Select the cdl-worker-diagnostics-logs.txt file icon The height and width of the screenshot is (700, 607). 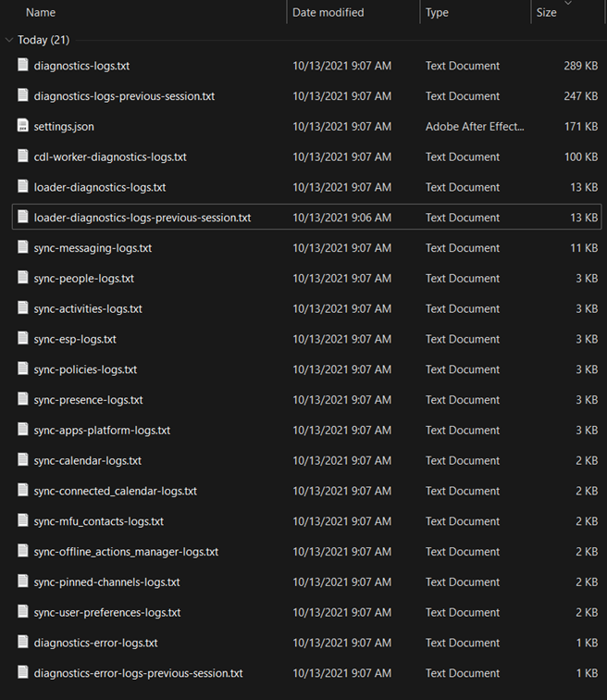[x=23, y=156]
